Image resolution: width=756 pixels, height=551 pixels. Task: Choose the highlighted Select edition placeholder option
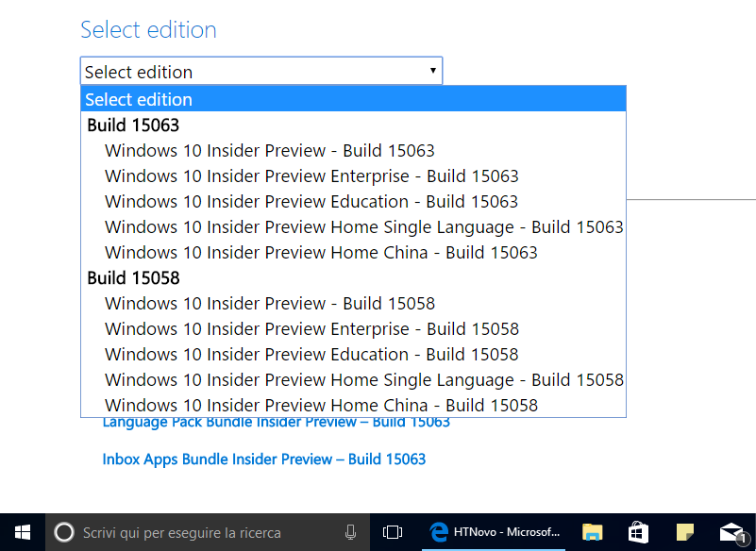[353, 99]
